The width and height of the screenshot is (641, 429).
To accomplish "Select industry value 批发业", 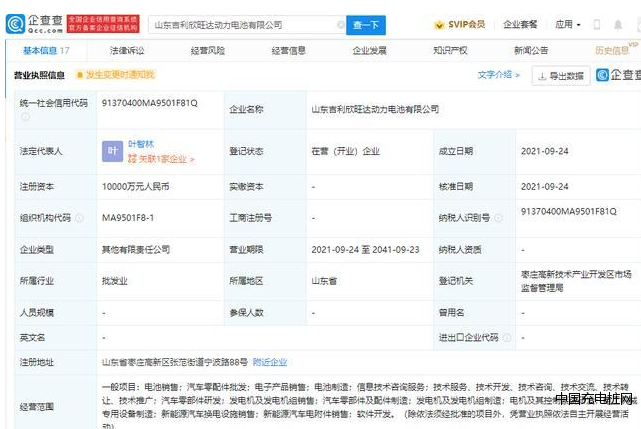I will (114, 281).
